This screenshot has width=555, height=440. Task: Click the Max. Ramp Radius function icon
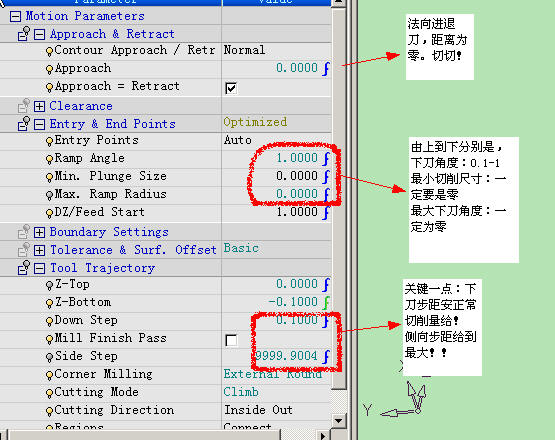pyautogui.click(x=326, y=194)
